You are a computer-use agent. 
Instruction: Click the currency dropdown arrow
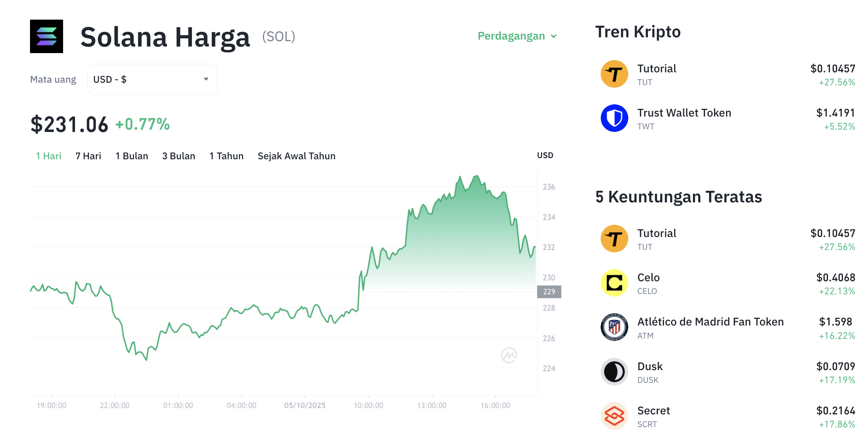click(x=206, y=79)
